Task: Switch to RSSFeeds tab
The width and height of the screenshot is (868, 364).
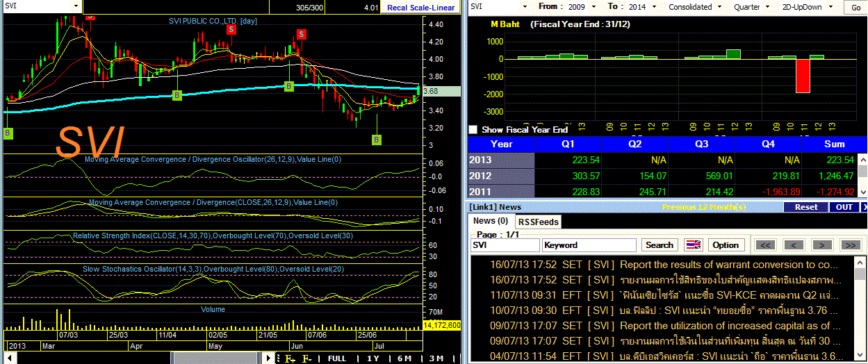Action: (x=539, y=222)
